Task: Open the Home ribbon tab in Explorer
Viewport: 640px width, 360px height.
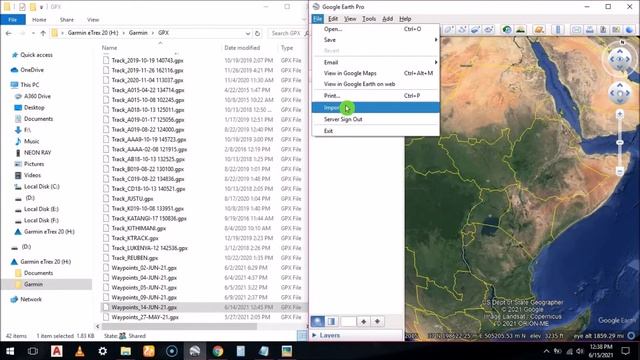Action: [x=39, y=20]
